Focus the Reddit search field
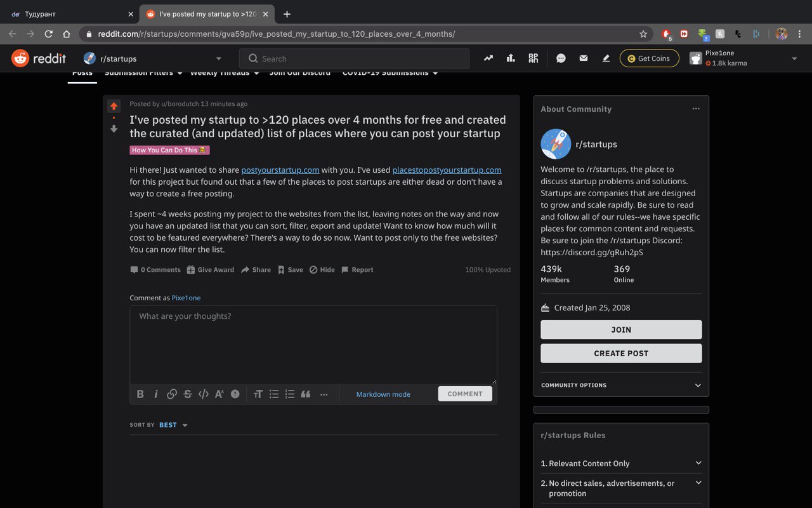812x508 pixels. (354, 58)
